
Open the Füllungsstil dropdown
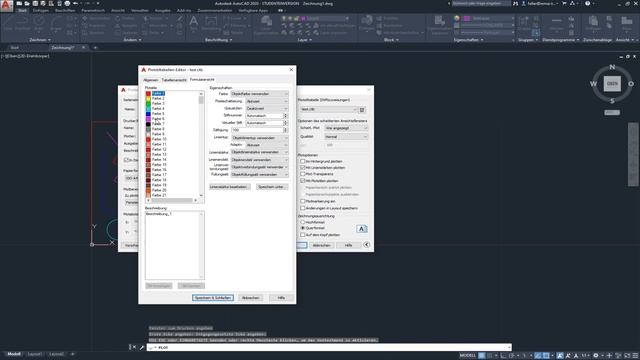coord(259,174)
